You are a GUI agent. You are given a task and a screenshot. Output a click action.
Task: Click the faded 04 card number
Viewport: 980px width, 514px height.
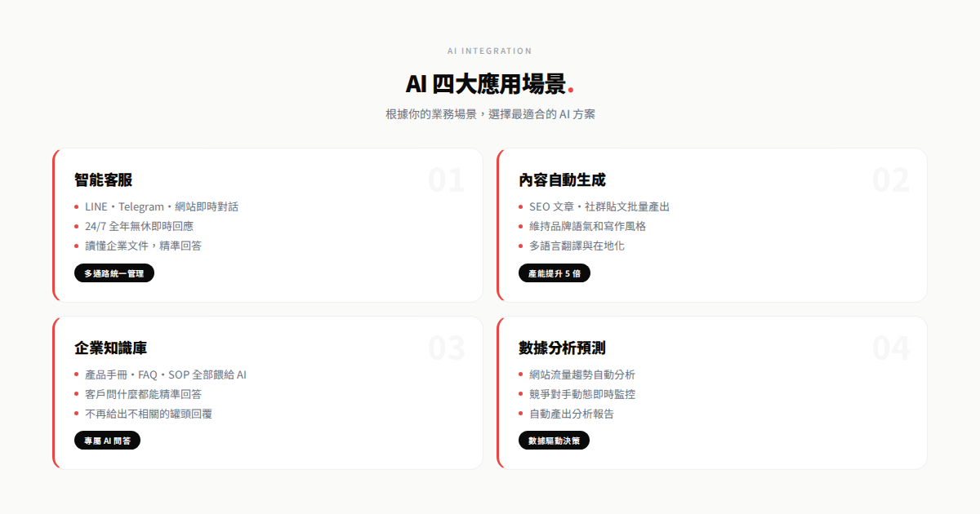[x=891, y=348]
